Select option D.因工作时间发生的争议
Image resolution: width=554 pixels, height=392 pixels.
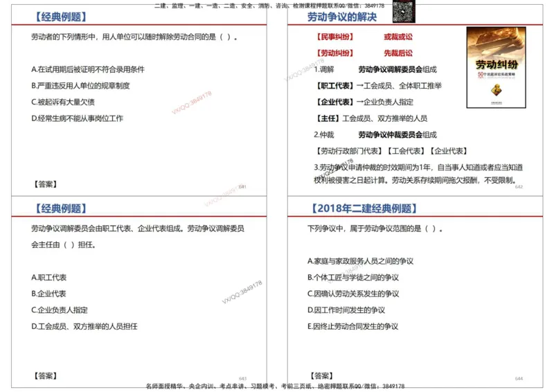tap(346, 310)
